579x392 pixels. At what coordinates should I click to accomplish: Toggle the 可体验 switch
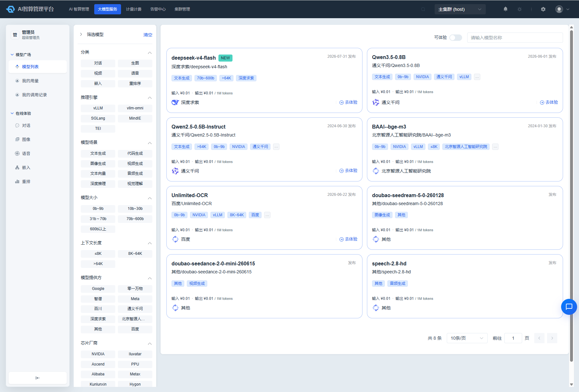click(x=456, y=38)
